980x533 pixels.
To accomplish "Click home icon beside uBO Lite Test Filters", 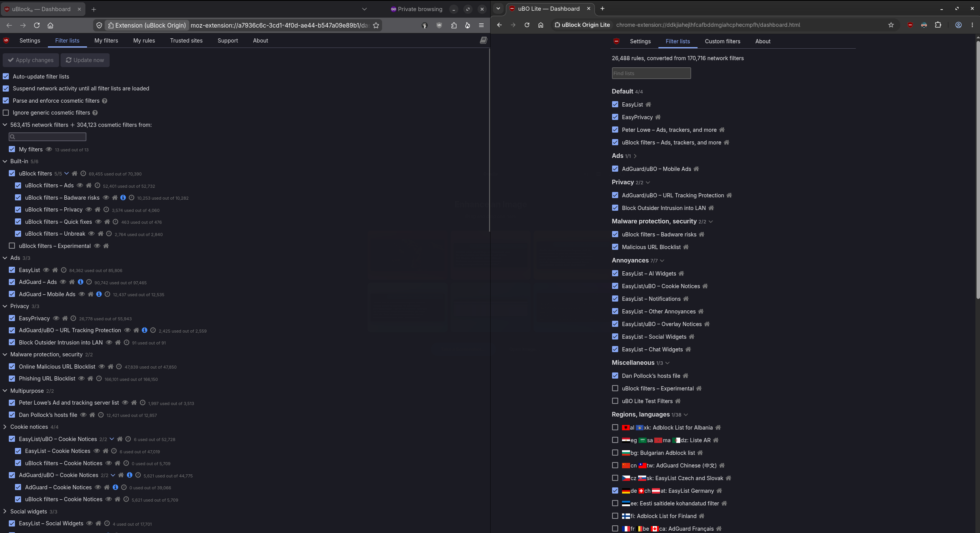I will (x=678, y=401).
